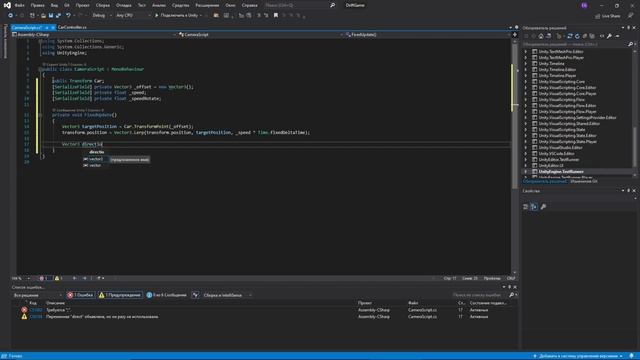The image size is (640, 360).
Task: Click the Navigate Backward toolbar icon
Action: pyautogui.click(x=10, y=16)
